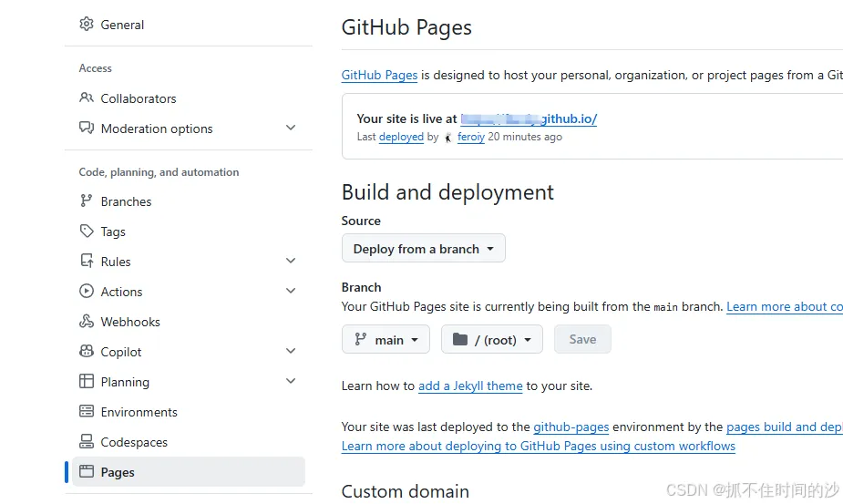
Task: Open the main branch selector dropdown
Action: point(386,339)
